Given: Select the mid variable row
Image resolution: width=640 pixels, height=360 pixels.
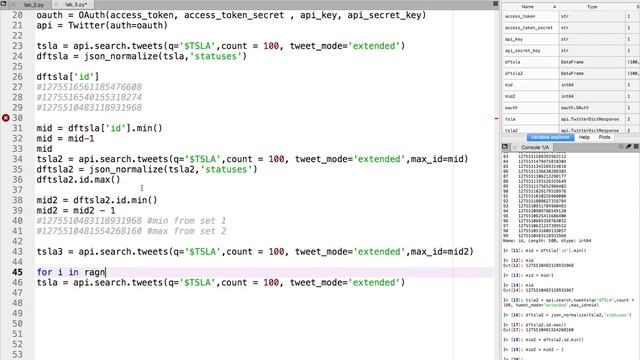Looking at the screenshot, I should coord(571,85).
